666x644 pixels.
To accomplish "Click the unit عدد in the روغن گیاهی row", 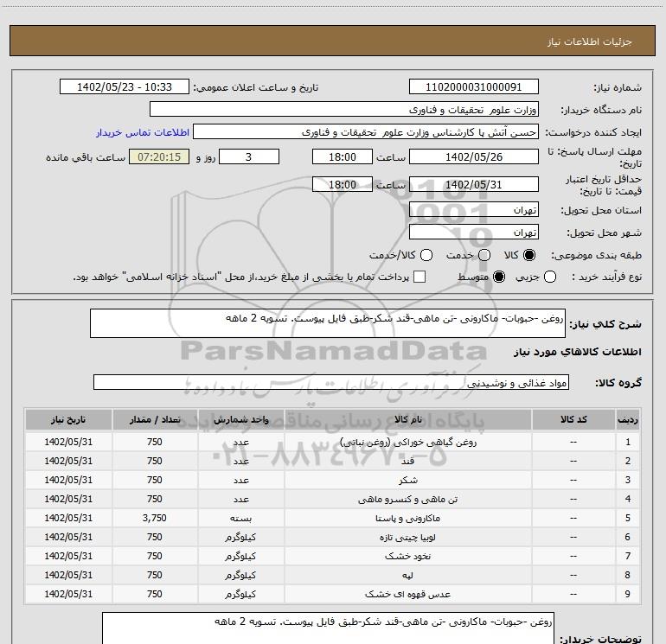I will click(x=240, y=443).
